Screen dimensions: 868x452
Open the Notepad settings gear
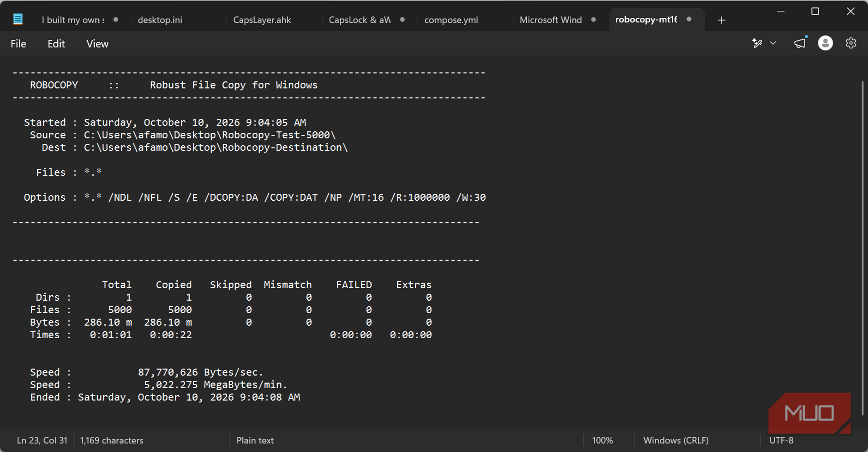[x=851, y=43]
